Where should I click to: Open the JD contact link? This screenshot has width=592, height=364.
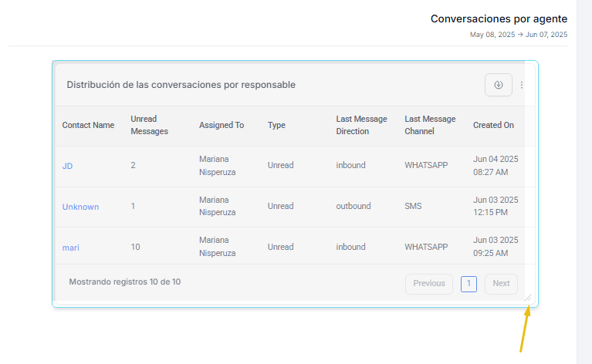(67, 166)
